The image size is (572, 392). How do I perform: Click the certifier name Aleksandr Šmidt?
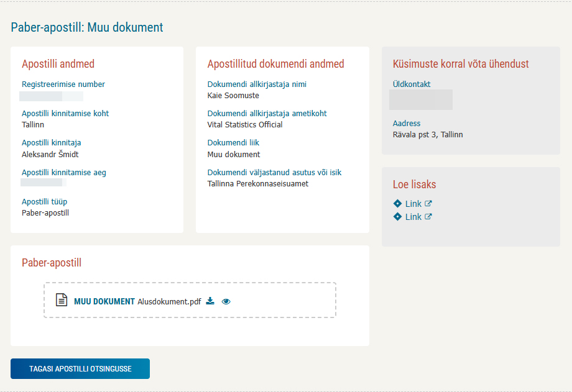[x=50, y=154]
